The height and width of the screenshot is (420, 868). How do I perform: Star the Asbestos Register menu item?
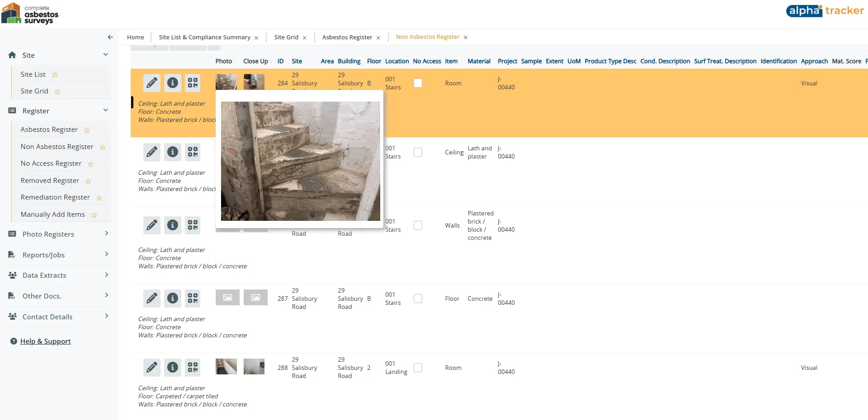87,130
